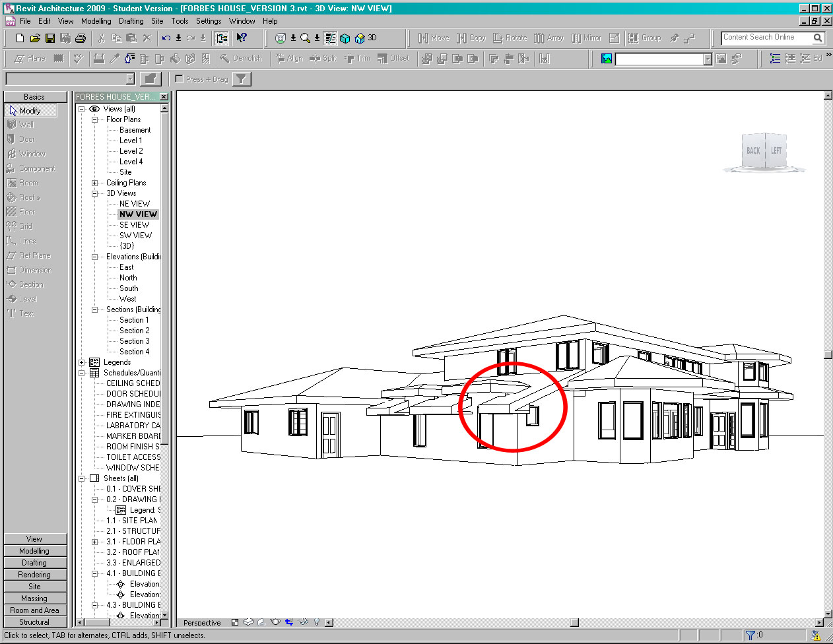Click the lightbulb reveal hidden elements icon
Viewport: 833px width, 644px height.
(x=317, y=622)
